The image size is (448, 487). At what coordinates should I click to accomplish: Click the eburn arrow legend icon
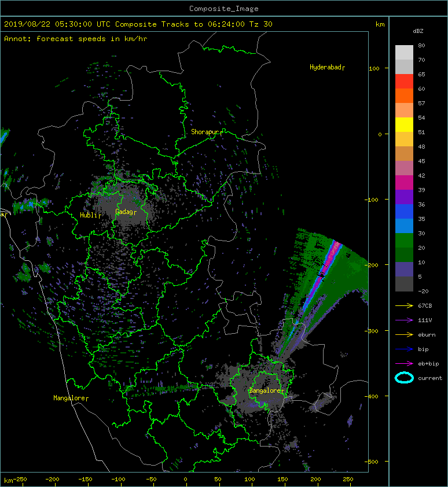404,334
